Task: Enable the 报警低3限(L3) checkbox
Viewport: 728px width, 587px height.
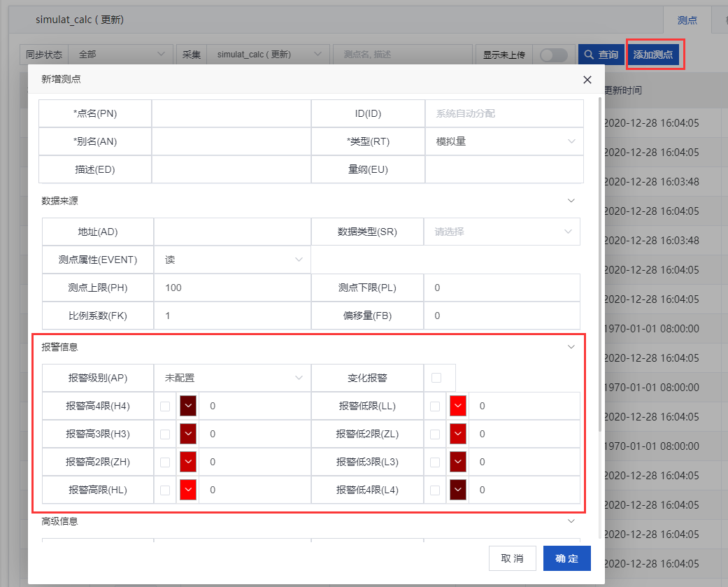Action: [435, 462]
